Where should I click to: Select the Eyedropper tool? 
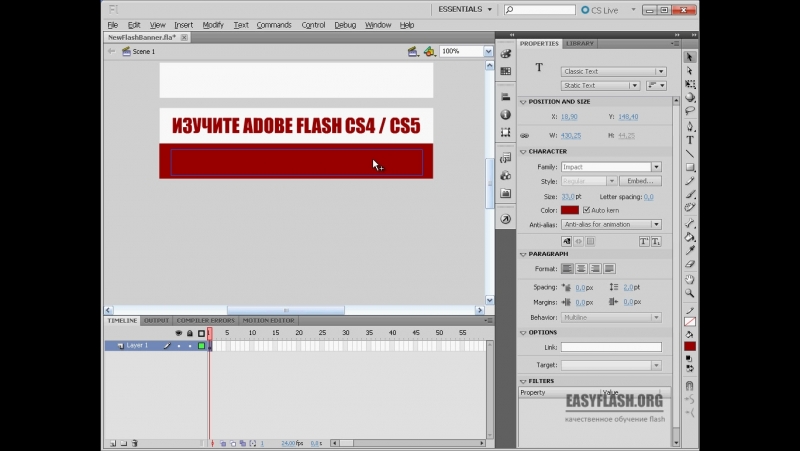690,250
